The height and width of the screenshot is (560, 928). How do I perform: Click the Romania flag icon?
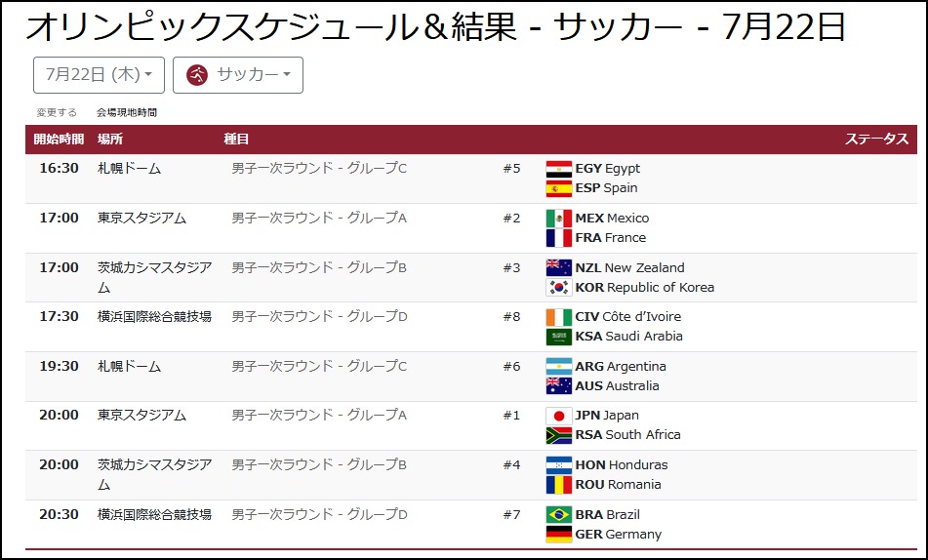[559, 485]
